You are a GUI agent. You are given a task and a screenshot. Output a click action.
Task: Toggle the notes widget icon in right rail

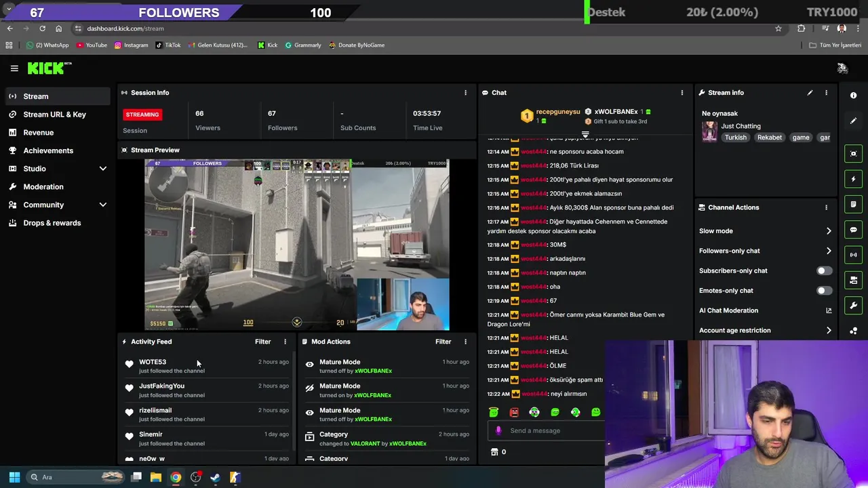853,204
